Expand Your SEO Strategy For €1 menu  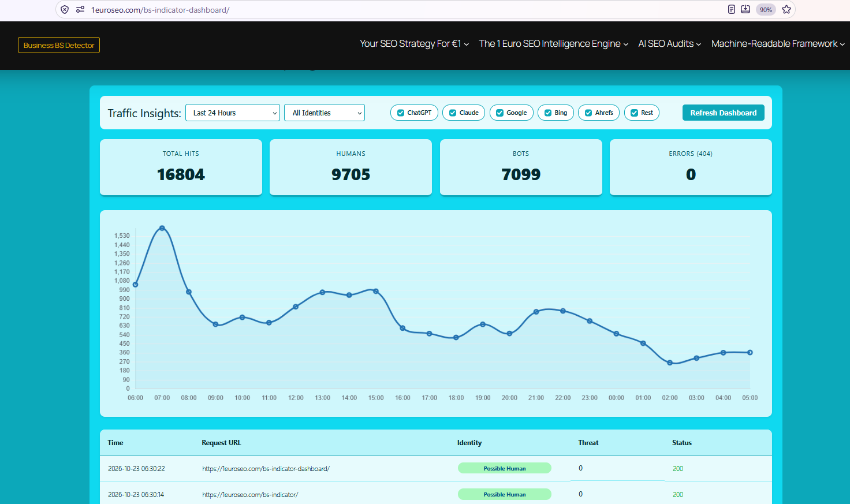tap(414, 44)
